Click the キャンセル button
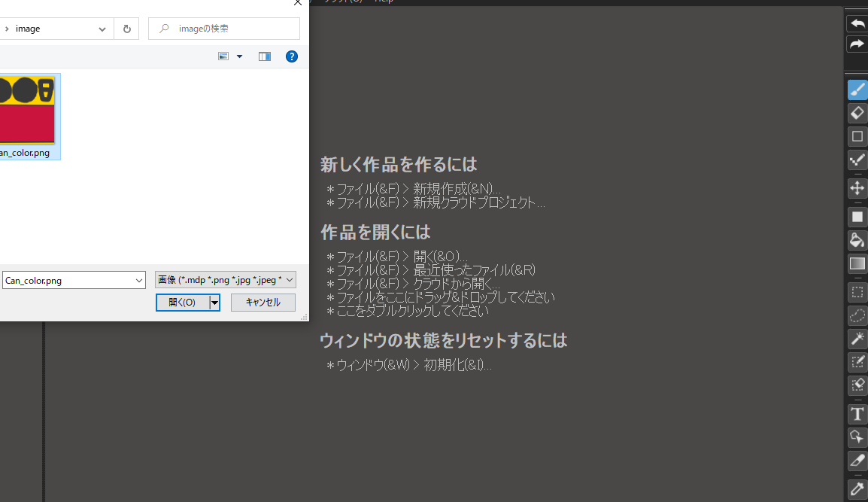The height and width of the screenshot is (502, 868). 263,302
